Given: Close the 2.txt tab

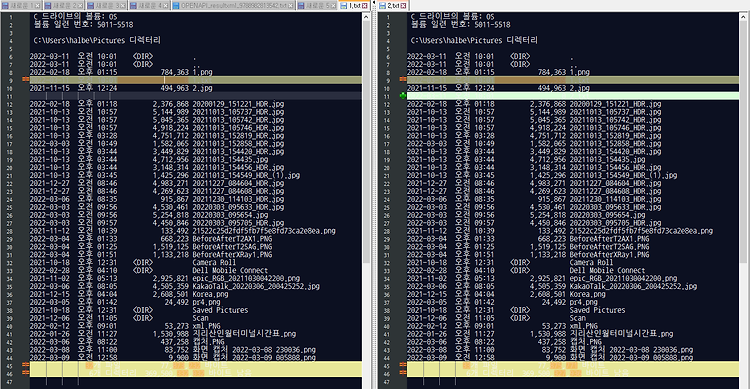Looking at the screenshot, I should click(x=403, y=6).
